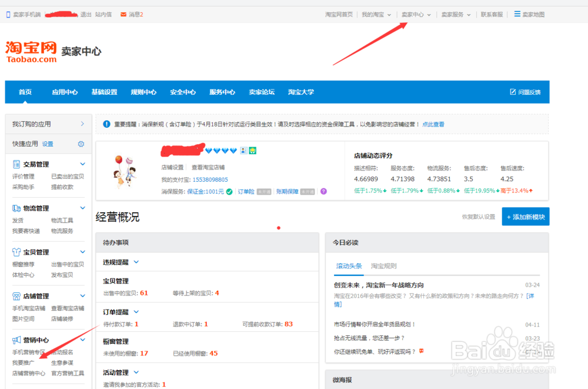Click 出售中的宝贝 count 61
Screen dimensions: 588x389
(x=144, y=293)
